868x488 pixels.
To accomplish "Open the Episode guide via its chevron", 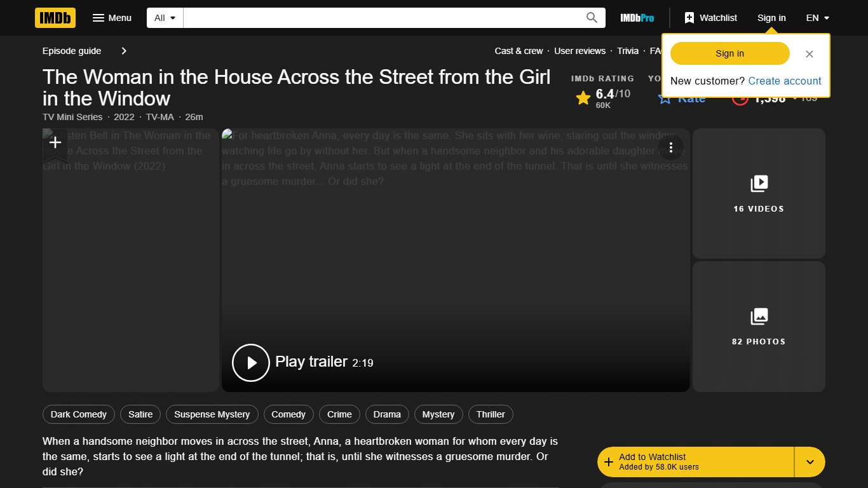I will [x=123, y=51].
